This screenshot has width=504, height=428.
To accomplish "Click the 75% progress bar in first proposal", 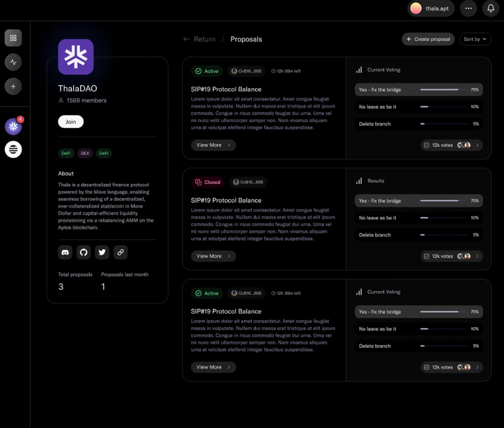I will (x=443, y=90).
